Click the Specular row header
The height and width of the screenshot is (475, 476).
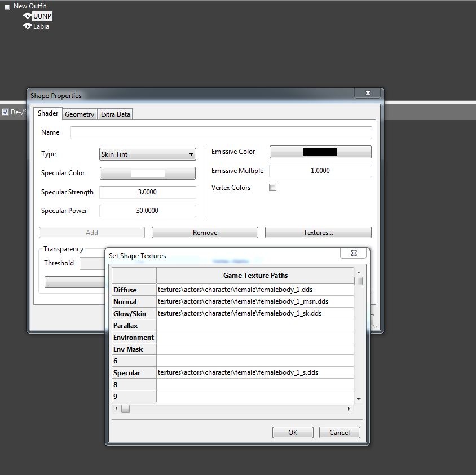point(134,372)
